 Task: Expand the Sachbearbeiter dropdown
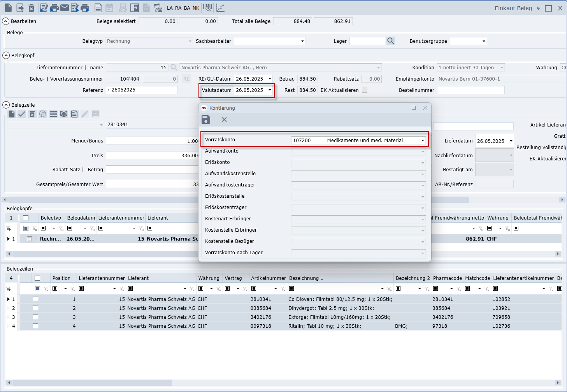click(302, 41)
